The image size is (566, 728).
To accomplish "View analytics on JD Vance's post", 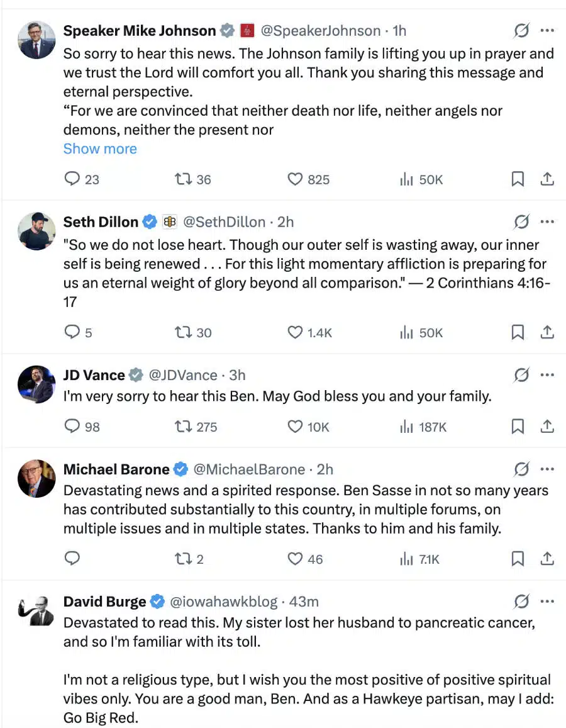I will [x=406, y=427].
